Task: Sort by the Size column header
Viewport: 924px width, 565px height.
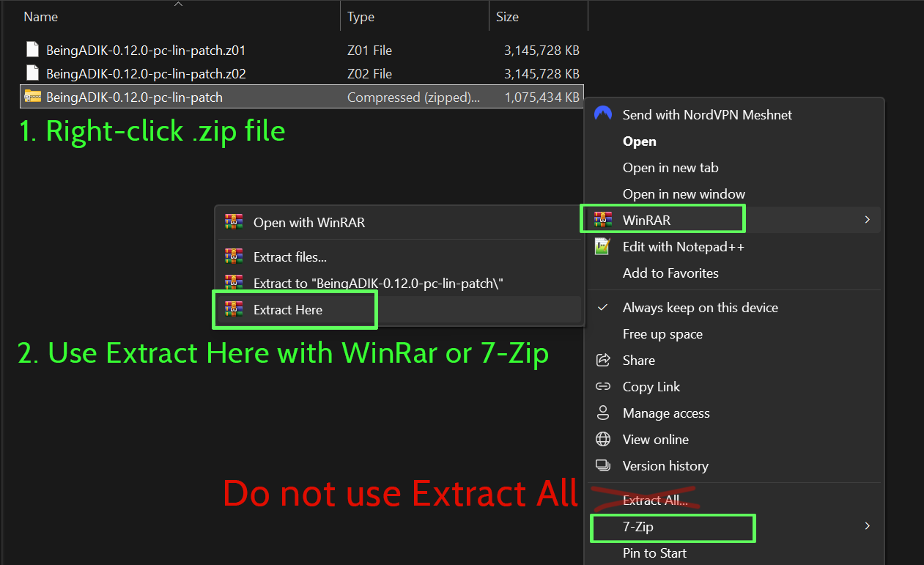Action: [507, 16]
